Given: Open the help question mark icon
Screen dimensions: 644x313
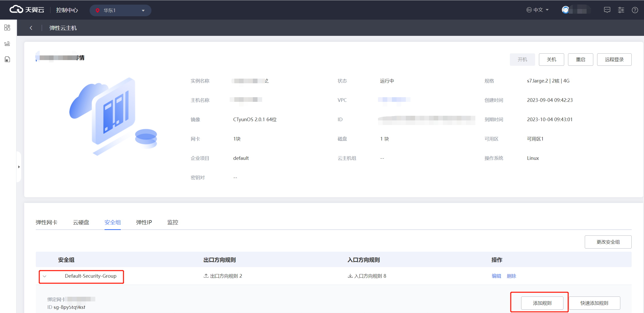Looking at the screenshot, I should pos(635,10).
